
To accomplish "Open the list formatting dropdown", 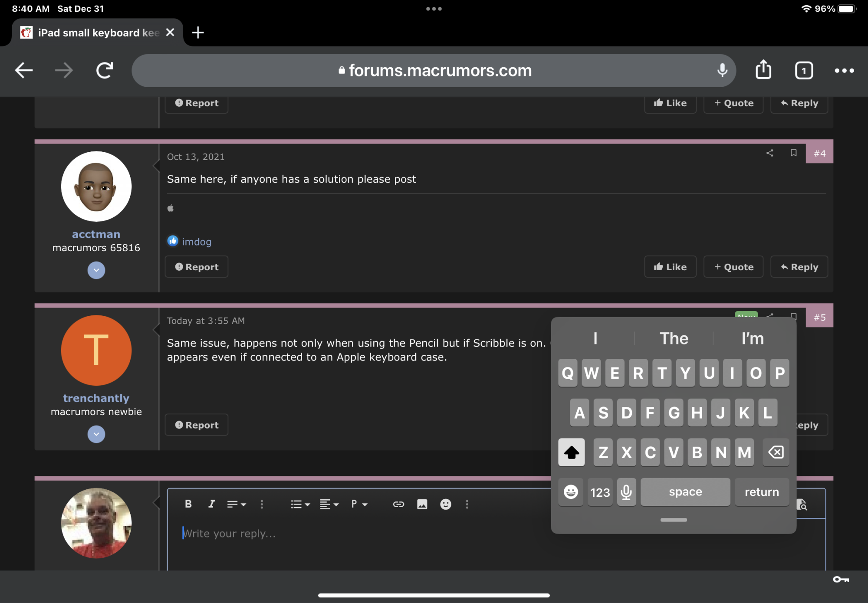I will (300, 504).
